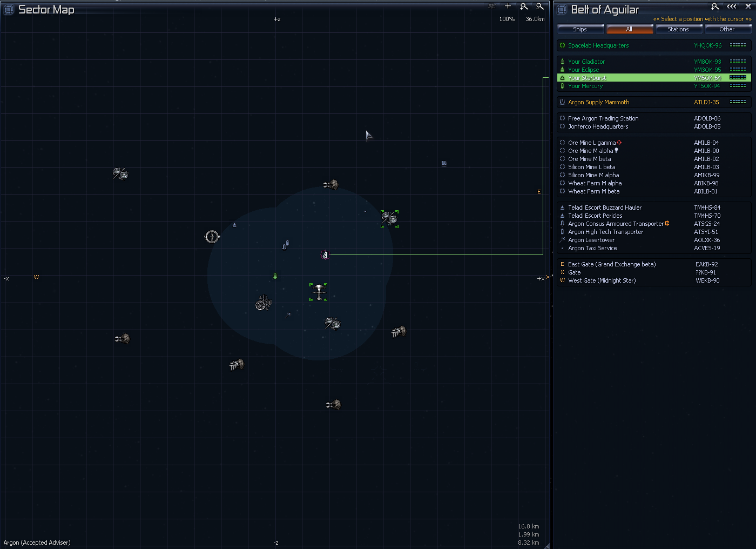The image size is (756, 549).
Task: Select the green-bracketed station on the map
Action: coord(319,292)
